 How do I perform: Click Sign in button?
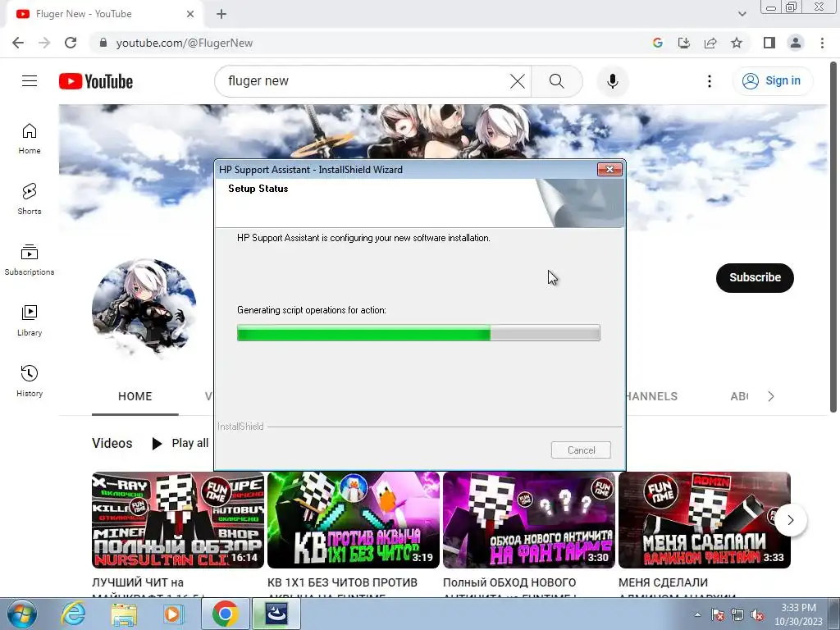point(772,81)
